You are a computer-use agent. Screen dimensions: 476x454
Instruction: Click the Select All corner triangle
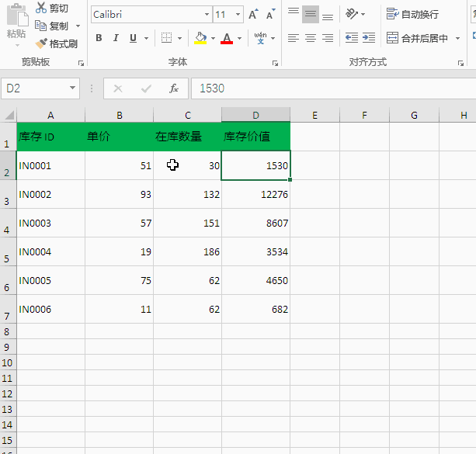click(9, 116)
